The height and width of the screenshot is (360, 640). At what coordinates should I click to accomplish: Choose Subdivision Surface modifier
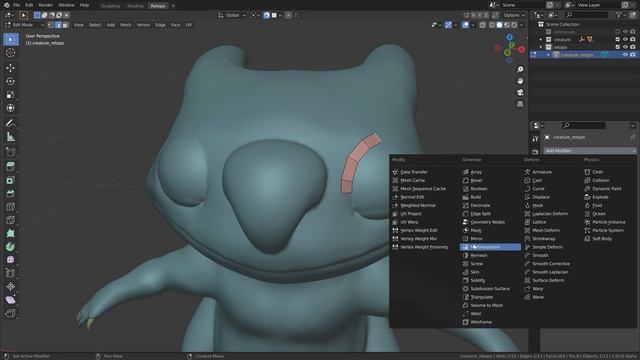[490, 289]
